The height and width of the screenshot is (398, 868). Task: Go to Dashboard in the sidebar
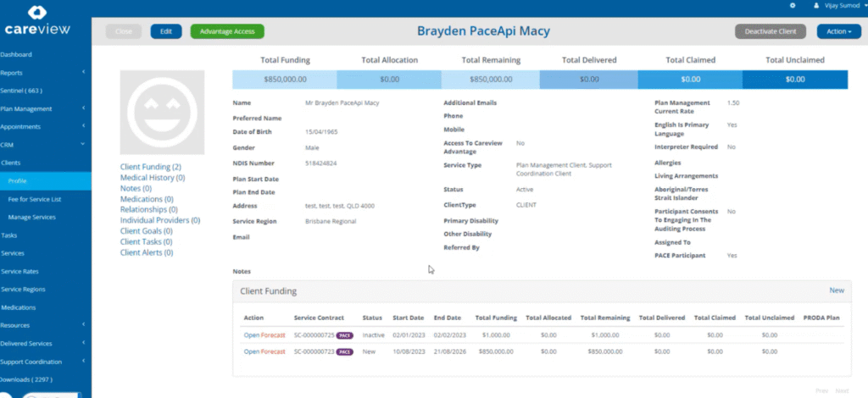point(17,54)
